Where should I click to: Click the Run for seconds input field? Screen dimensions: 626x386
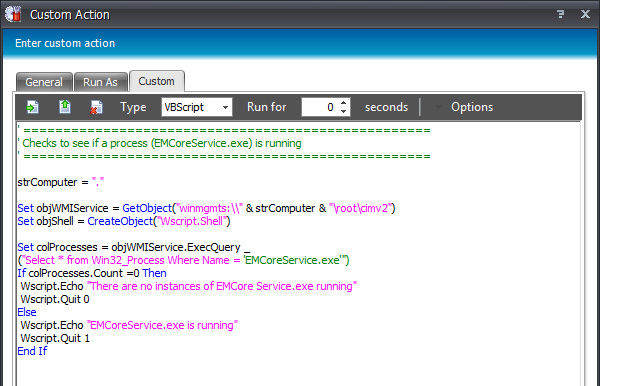320,107
